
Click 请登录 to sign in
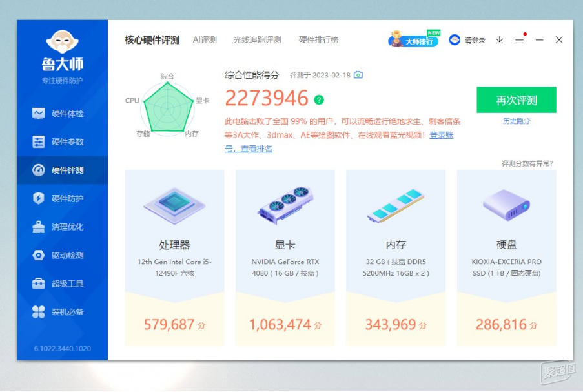(x=475, y=40)
